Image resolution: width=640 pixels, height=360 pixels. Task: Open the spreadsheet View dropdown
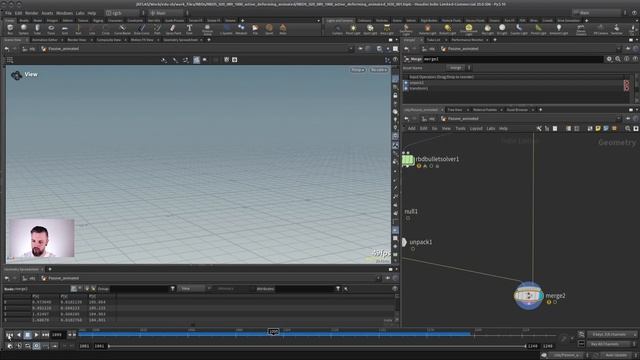192,289
